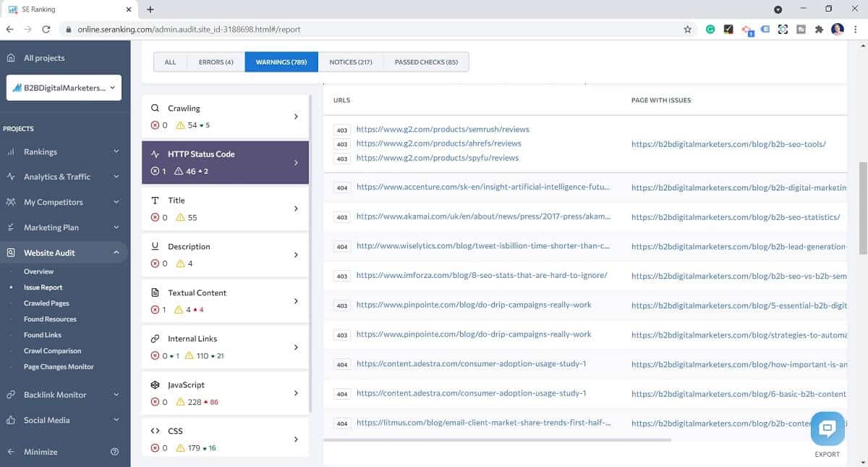Open a new browser tab

tap(150, 9)
